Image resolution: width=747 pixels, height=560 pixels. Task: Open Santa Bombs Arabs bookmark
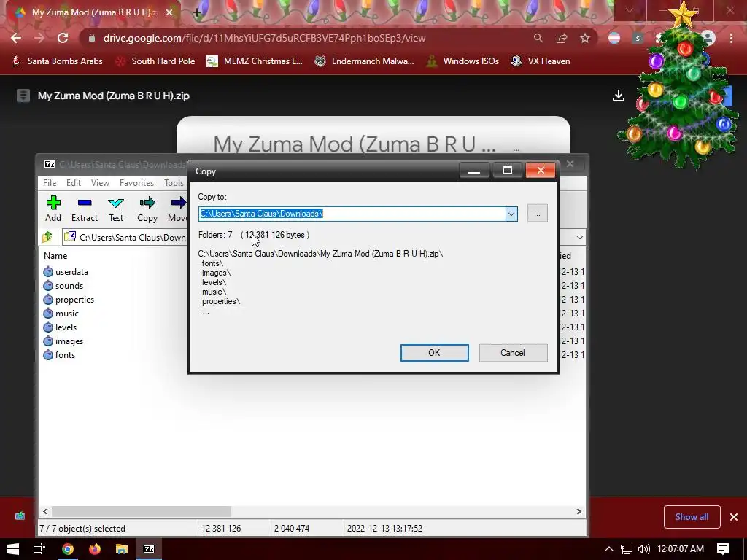tap(57, 61)
